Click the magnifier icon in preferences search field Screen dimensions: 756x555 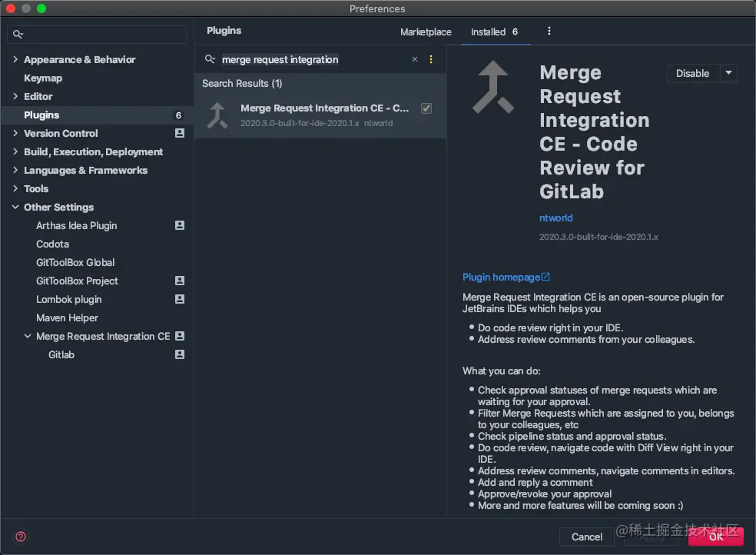pos(17,34)
